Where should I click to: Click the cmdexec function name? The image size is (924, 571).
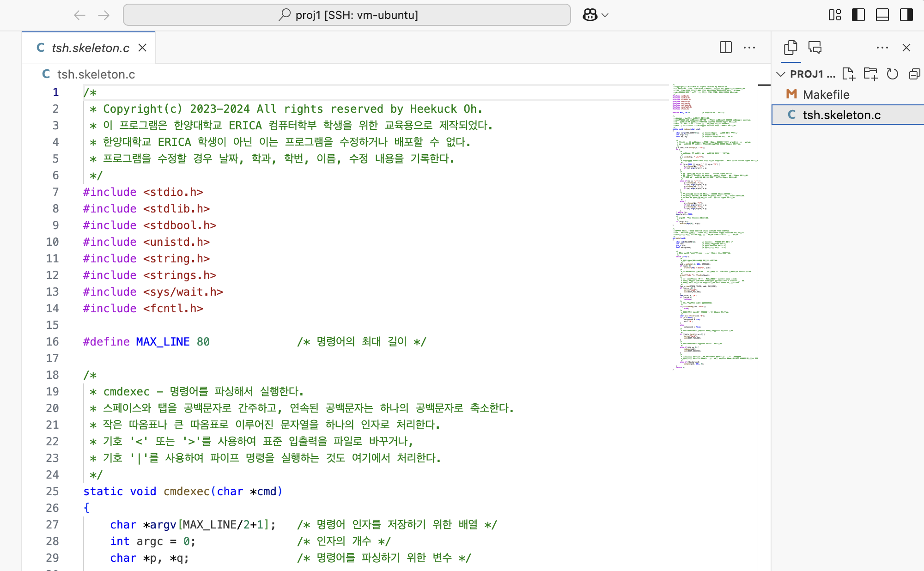[x=187, y=491]
